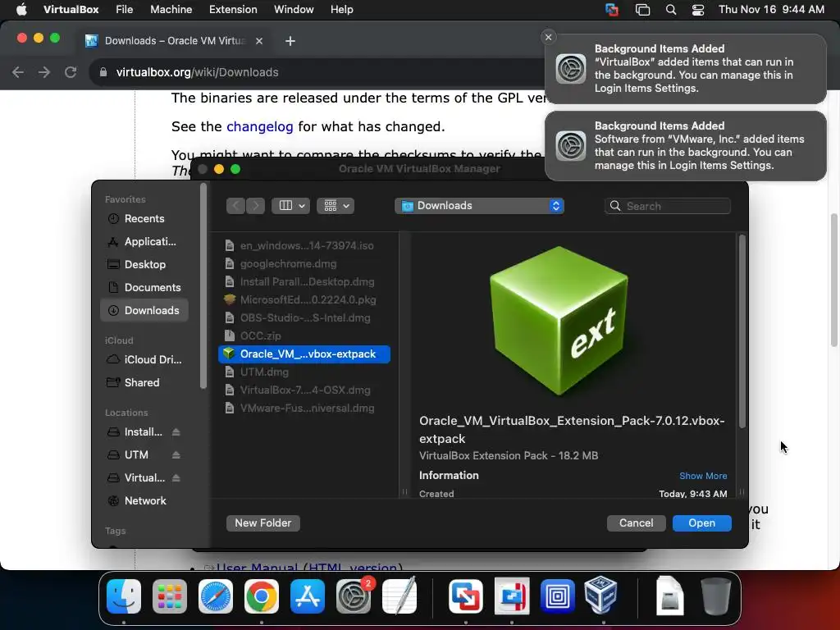The height and width of the screenshot is (630, 840).
Task: Open the VirtualBox application menu
Action: click(71, 10)
